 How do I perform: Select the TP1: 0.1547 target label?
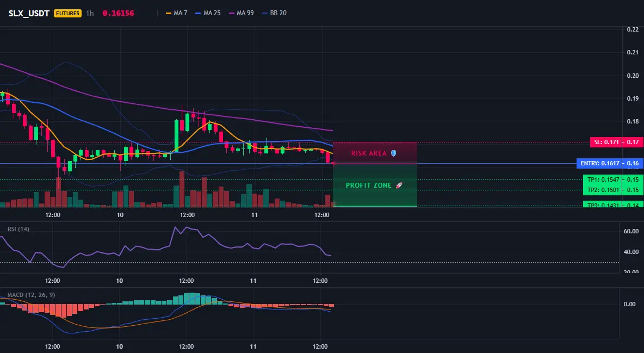pos(603,179)
